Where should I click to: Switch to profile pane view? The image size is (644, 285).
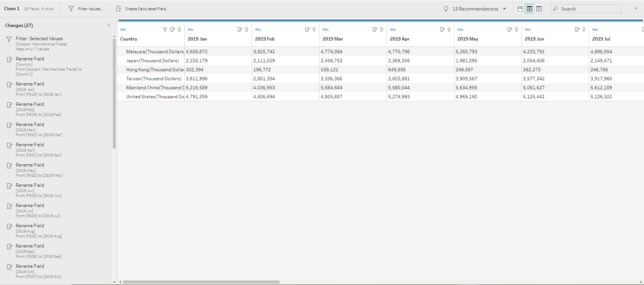(520, 9)
